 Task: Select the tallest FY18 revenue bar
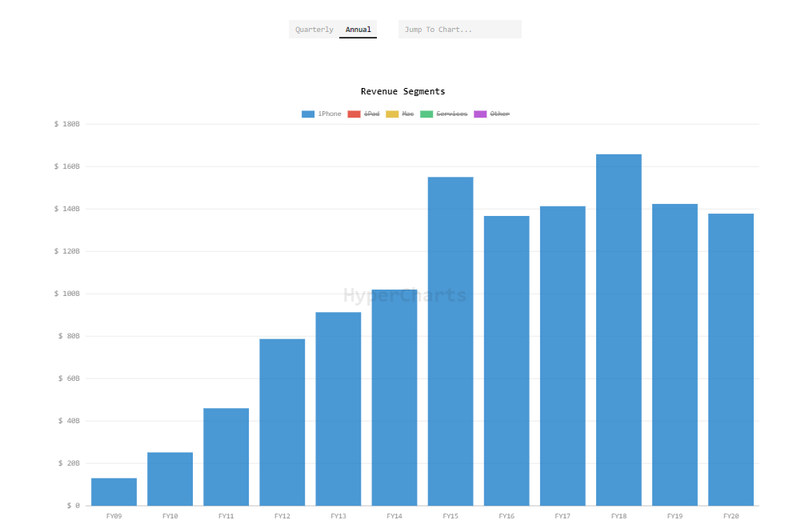(x=619, y=330)
